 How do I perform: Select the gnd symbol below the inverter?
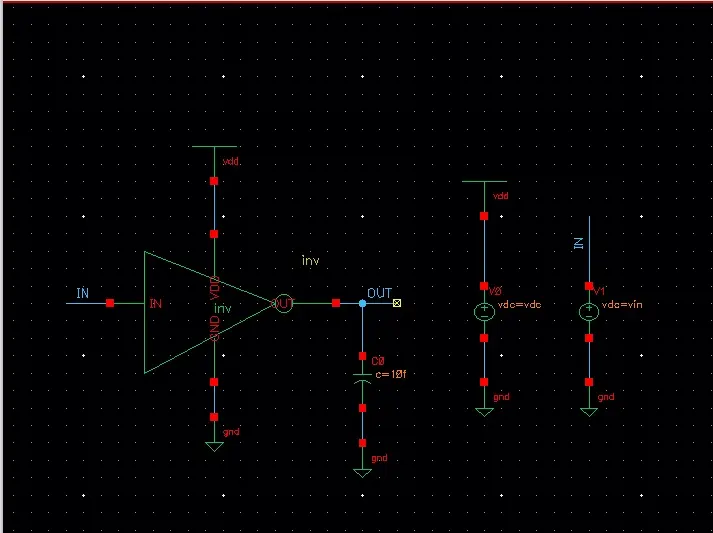(x=214, y=446)
